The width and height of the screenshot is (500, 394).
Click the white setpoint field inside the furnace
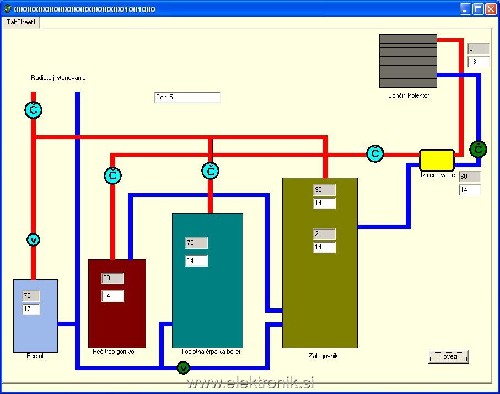pos(113,296)
